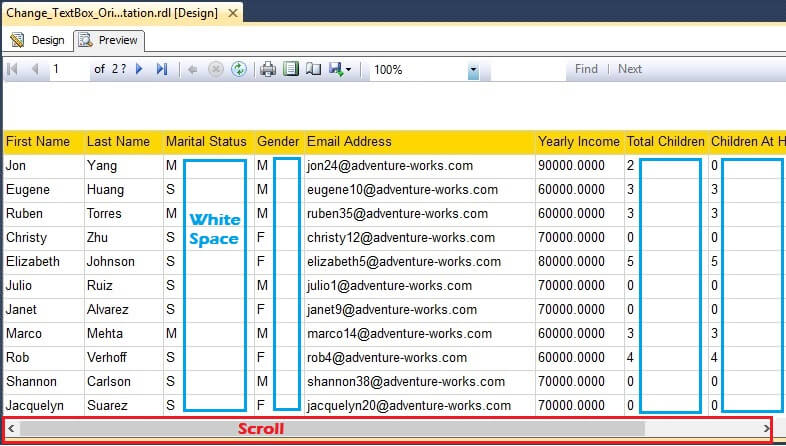786x446 pixels.
Task: Click the First Name column header
Action: click(x=44, y=142)
